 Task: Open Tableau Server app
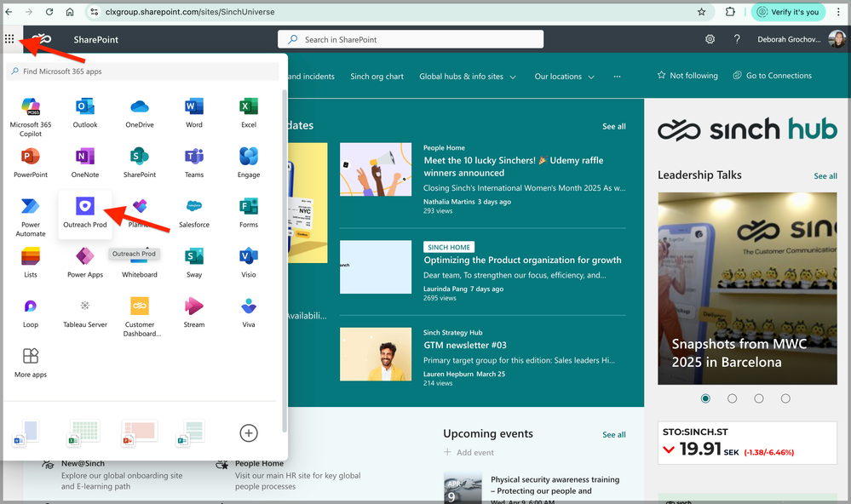pos(85,312)
